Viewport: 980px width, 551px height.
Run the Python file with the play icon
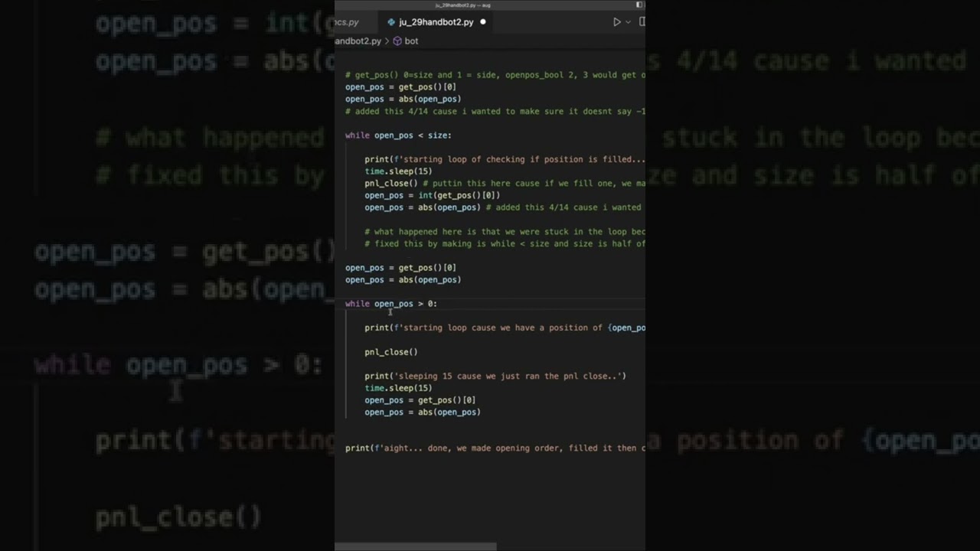[616, 22]
